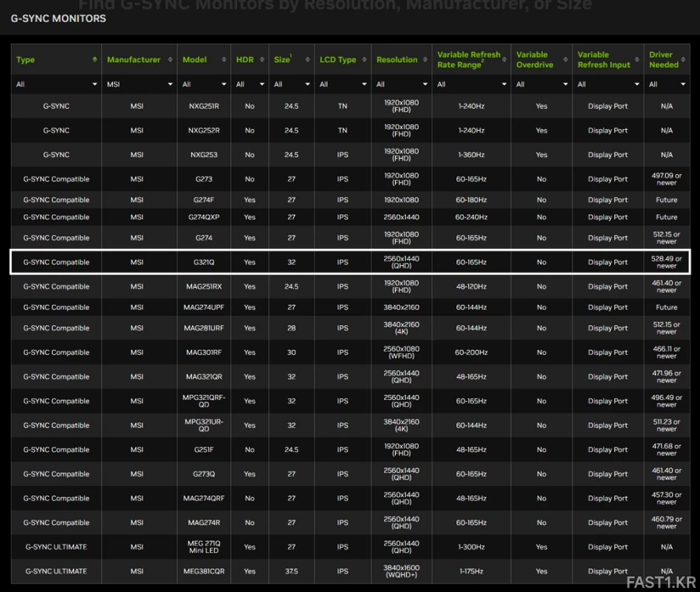Viewport: 700px width, 592px height.
Task: Click the Type column header label
Action: click(26, 59)
